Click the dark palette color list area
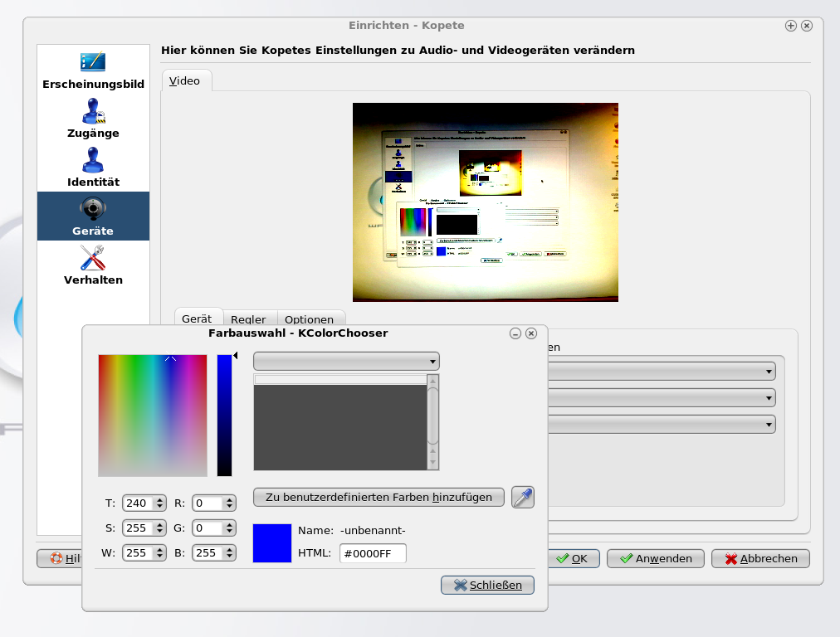 [340, 427]
